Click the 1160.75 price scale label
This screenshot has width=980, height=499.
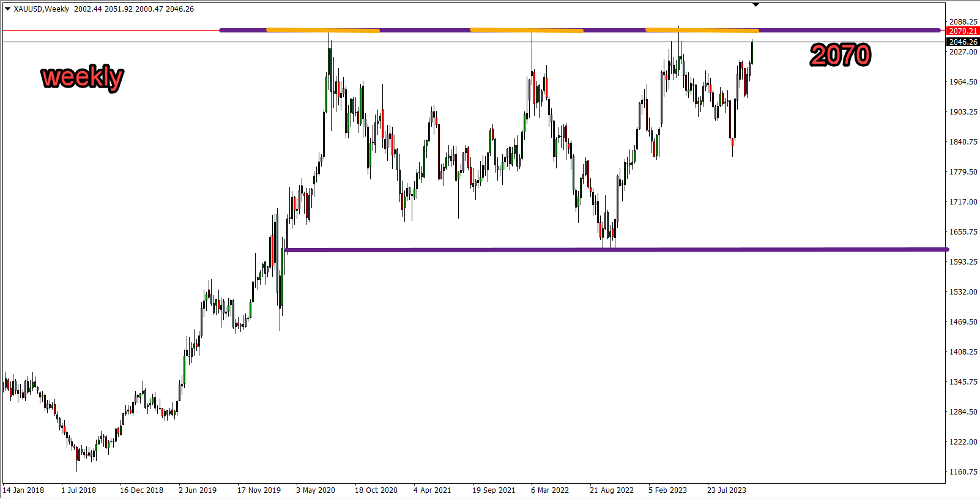[963, 472]
